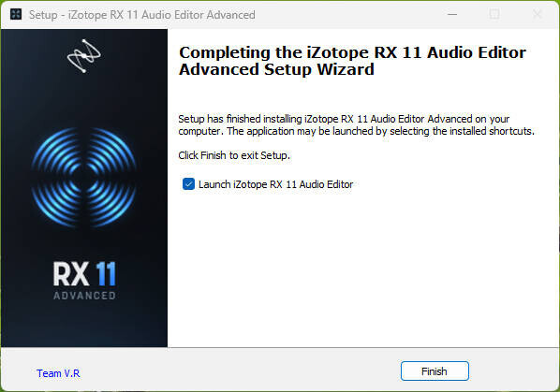Image resolution: width=560 pixels, height=392 pixels.
Task: Click the Setup window icon in title bar
Action: tap(16, 15)
